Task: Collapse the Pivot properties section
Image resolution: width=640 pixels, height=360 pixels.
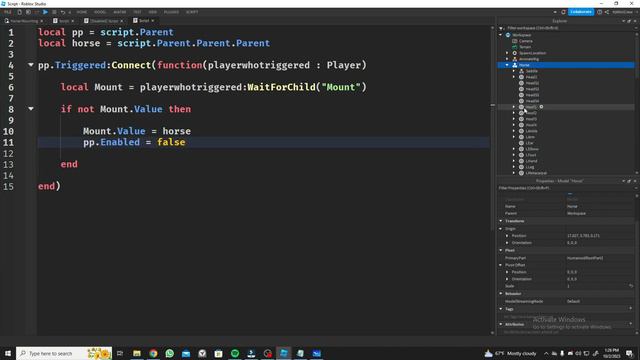Action: point(501,251)
